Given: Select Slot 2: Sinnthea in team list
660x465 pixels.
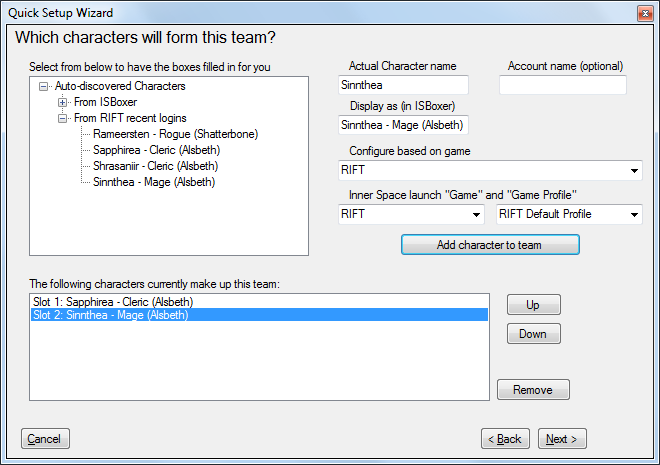Looking at the screenshot, I should pos(259,315).
